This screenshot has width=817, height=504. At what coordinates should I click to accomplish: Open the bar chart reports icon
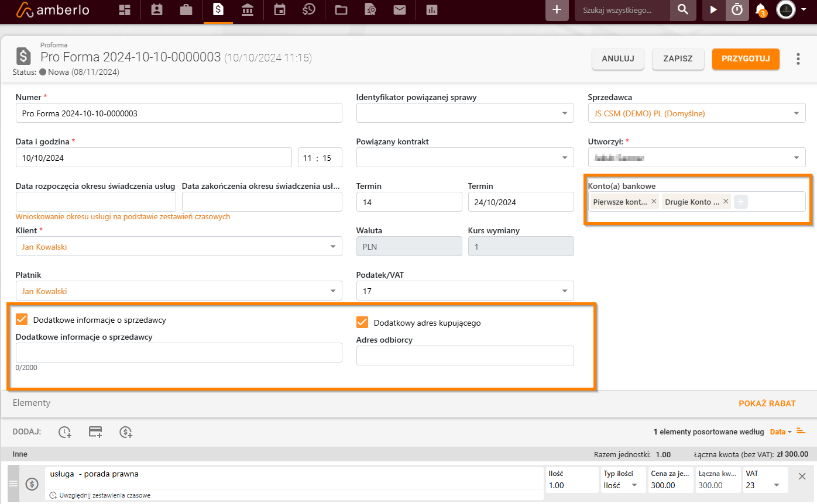[x=432, y=10]
